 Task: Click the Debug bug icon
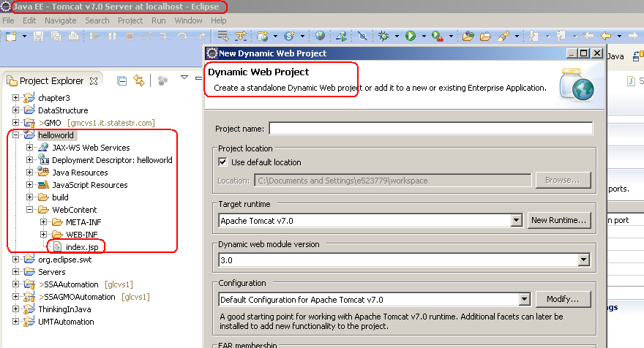pos(383,36)
